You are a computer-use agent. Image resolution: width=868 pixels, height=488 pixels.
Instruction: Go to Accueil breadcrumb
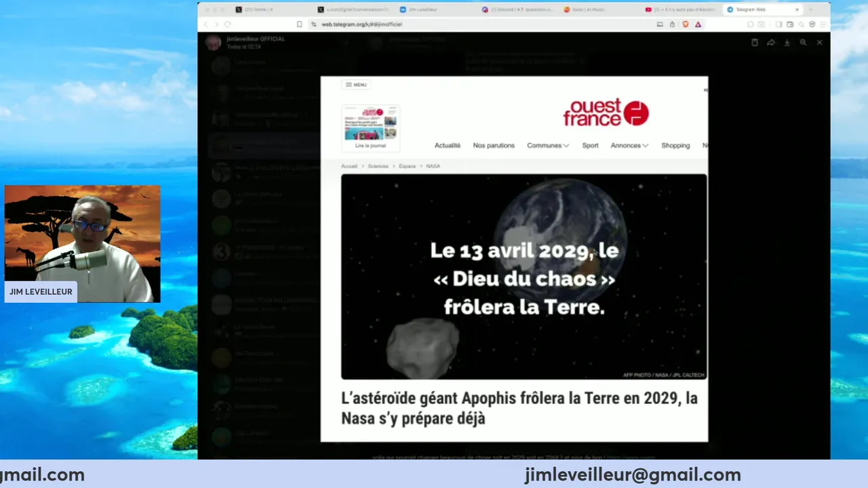[349, 166]
